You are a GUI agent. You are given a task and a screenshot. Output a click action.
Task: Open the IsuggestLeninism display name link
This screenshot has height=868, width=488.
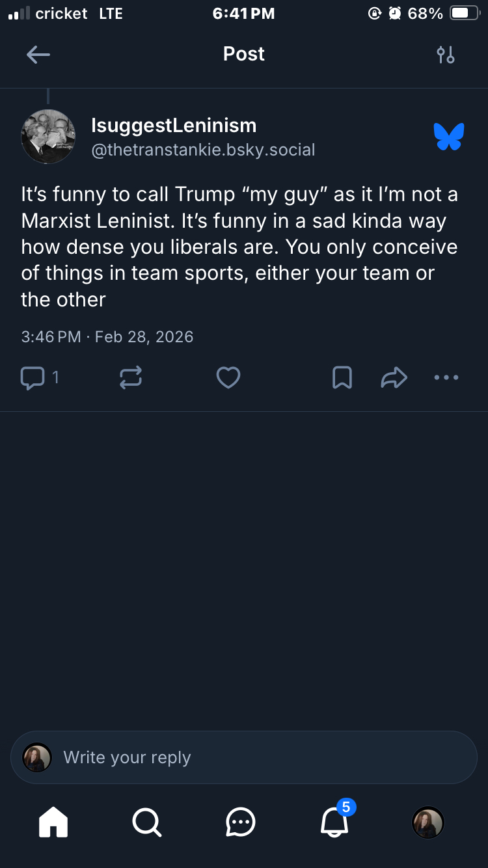coord(174,125)
